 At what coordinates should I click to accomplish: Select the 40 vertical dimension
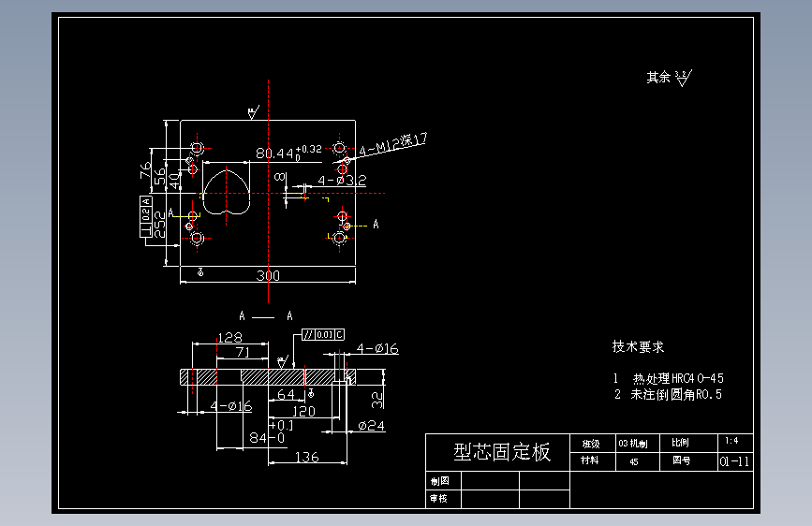click(x=175, y=181)
